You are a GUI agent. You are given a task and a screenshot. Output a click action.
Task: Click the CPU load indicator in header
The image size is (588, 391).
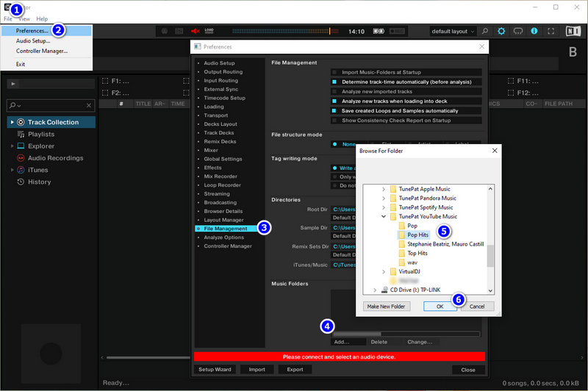coord(209,31)
